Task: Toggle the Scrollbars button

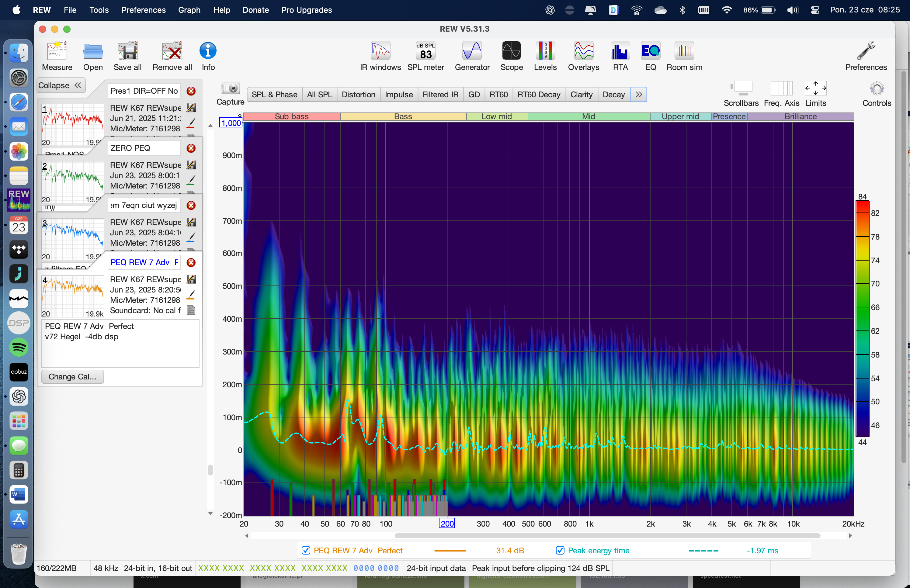Action: point(741,88)
